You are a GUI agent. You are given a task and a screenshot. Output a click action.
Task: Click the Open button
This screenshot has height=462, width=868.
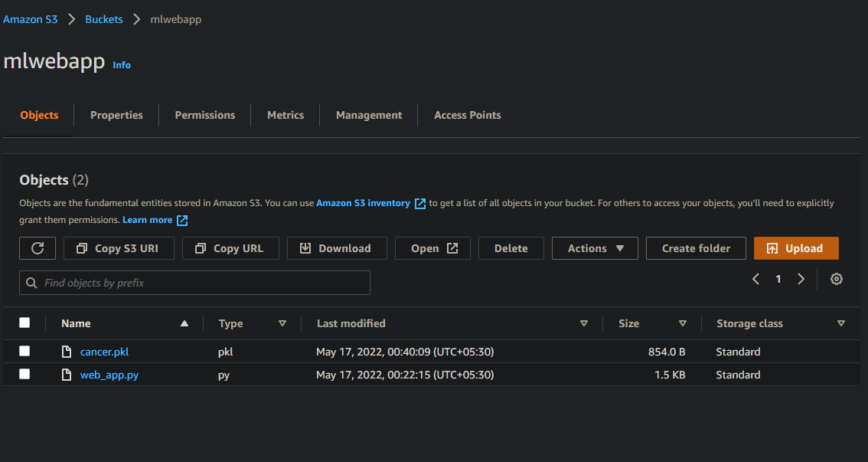(432, 248)
